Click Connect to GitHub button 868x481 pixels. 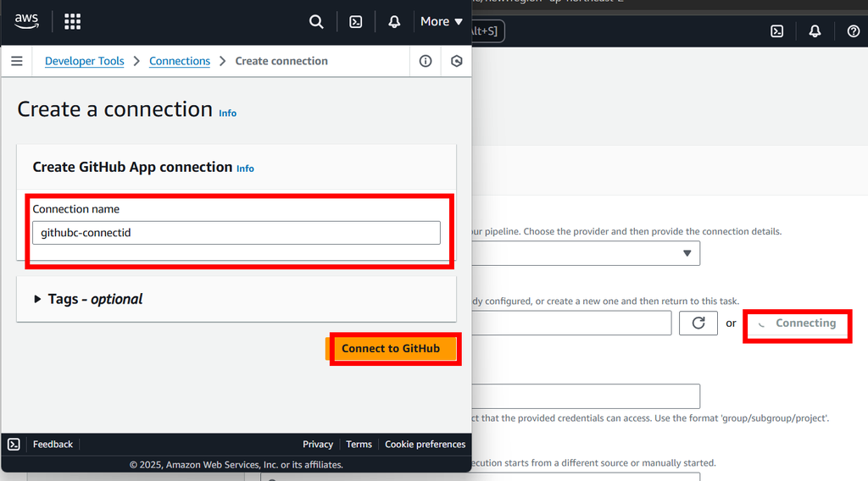pyautogui.click(x=391, y=348)
